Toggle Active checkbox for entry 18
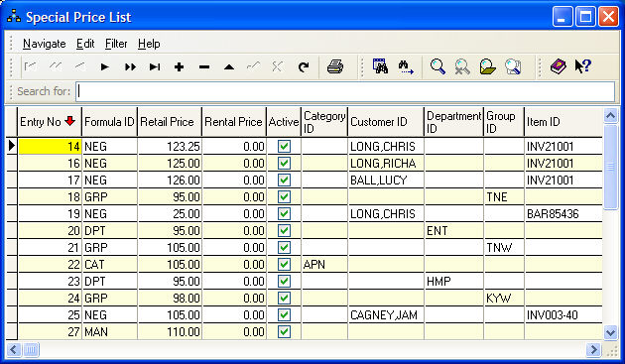This screenshot has width=625, height=364. click(284, 196)
